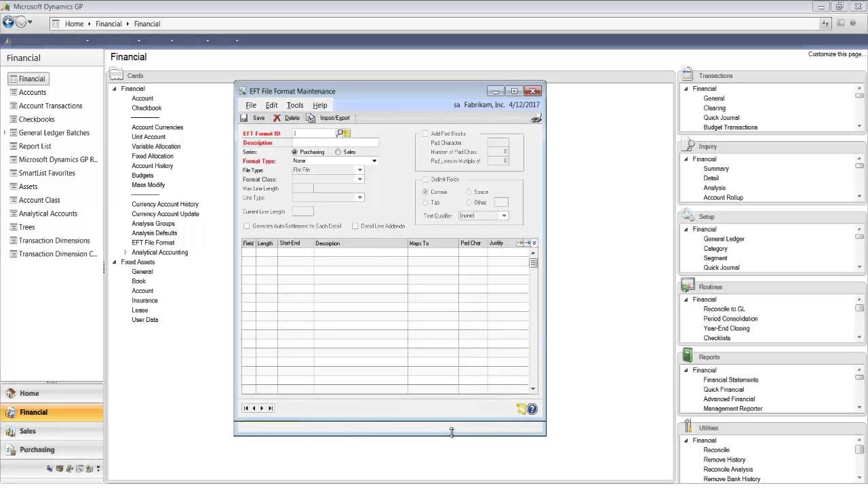Click the yellow note icon beside EFT Format ID
Screen dimensions: 868x488
347,134
